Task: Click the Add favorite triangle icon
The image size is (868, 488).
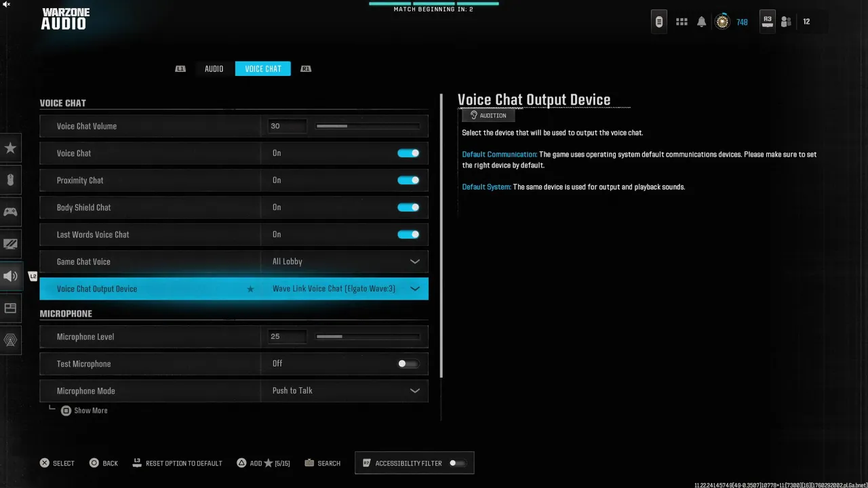Action: tap(241, 463)
